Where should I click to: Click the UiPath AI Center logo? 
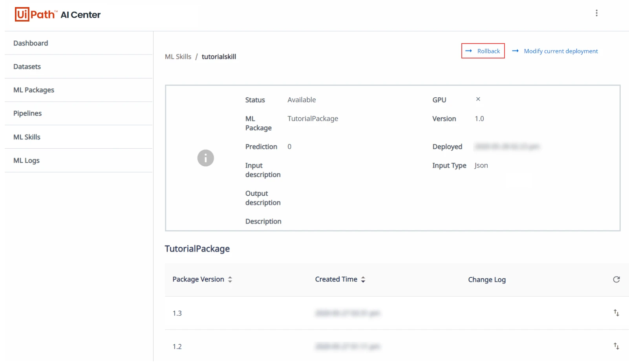coord(58,15)
